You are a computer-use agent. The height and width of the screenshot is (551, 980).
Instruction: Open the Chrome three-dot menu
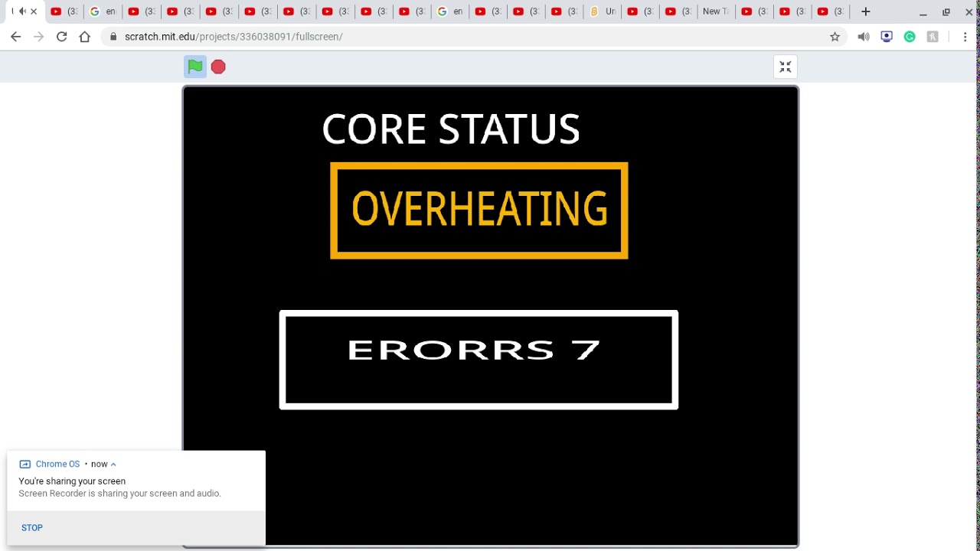pyautogui.click(x=965, y=37)
